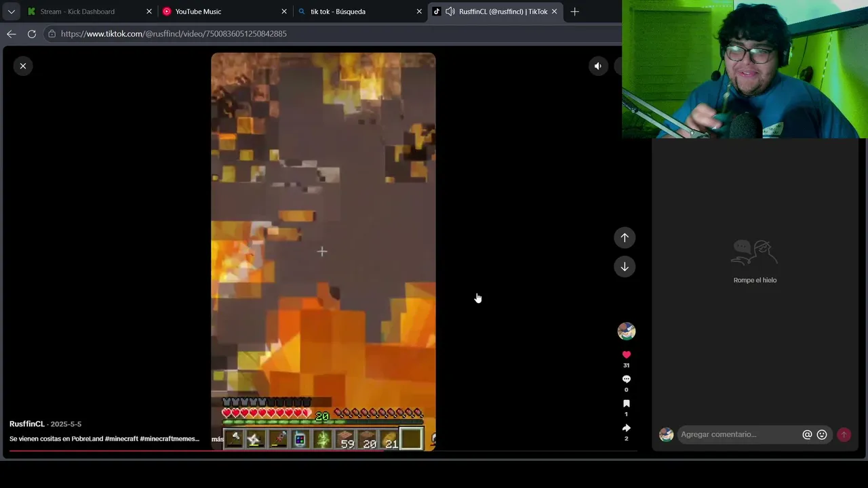This screenshot has width=868, height=488.
Task: Open the emoji picker in comment box
Action: pos(822,434)
